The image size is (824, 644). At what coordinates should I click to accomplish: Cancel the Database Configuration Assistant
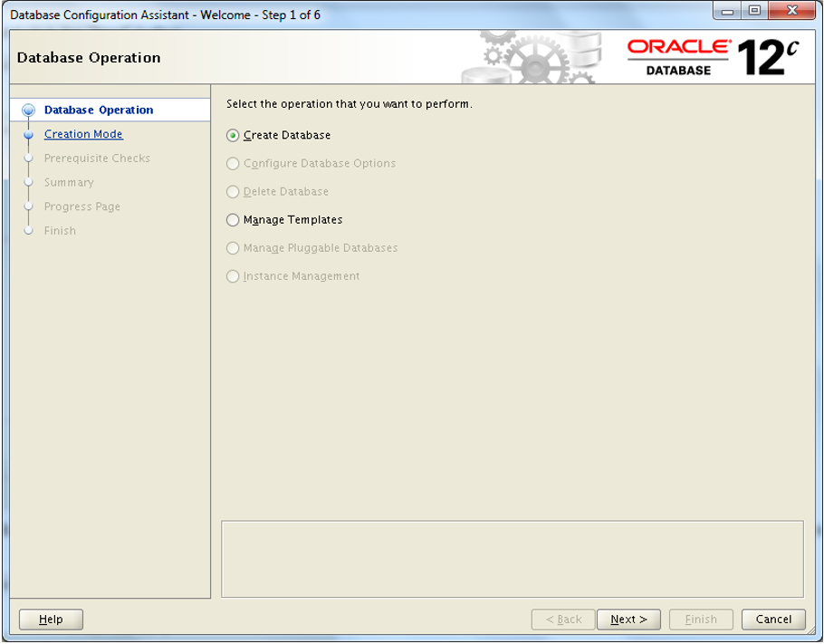pos(773,620)
